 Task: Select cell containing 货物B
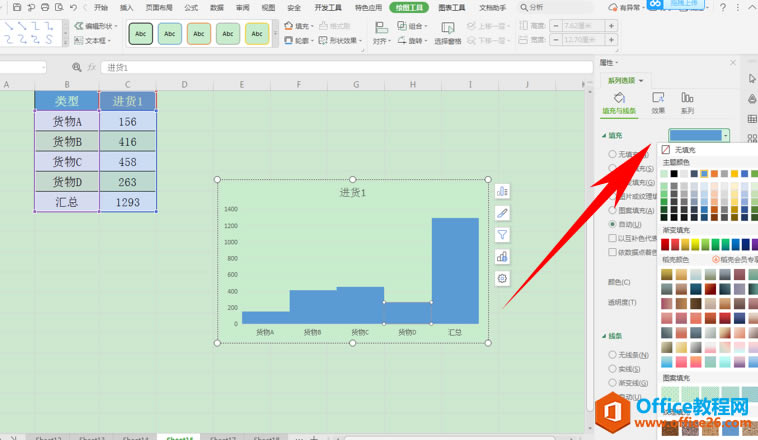click(67, 142)
